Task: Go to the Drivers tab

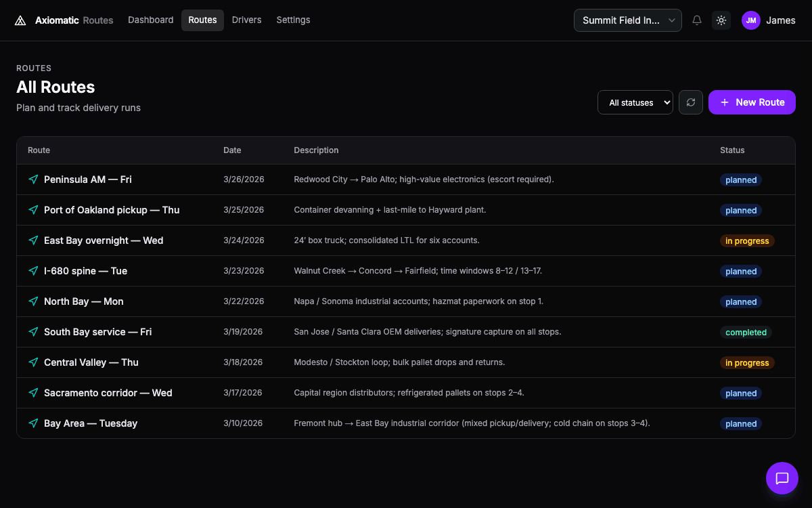Action: [246, 20]
